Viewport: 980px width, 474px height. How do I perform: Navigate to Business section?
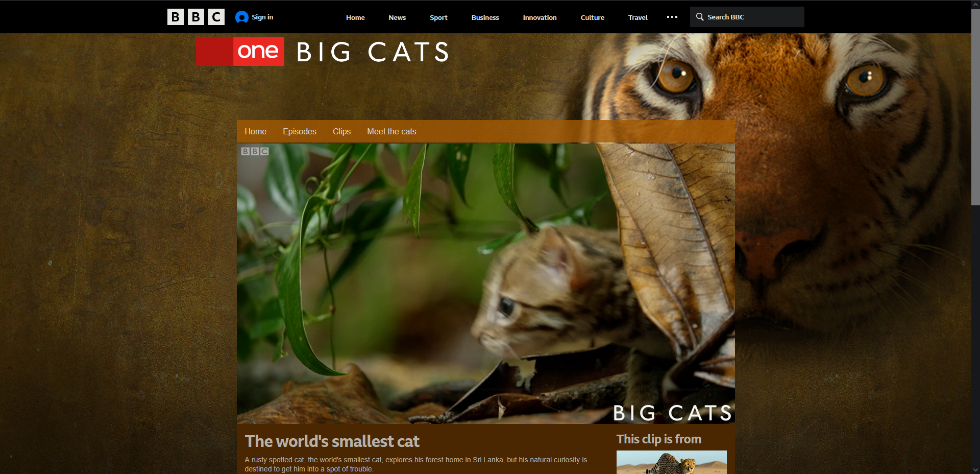[485, 17]
